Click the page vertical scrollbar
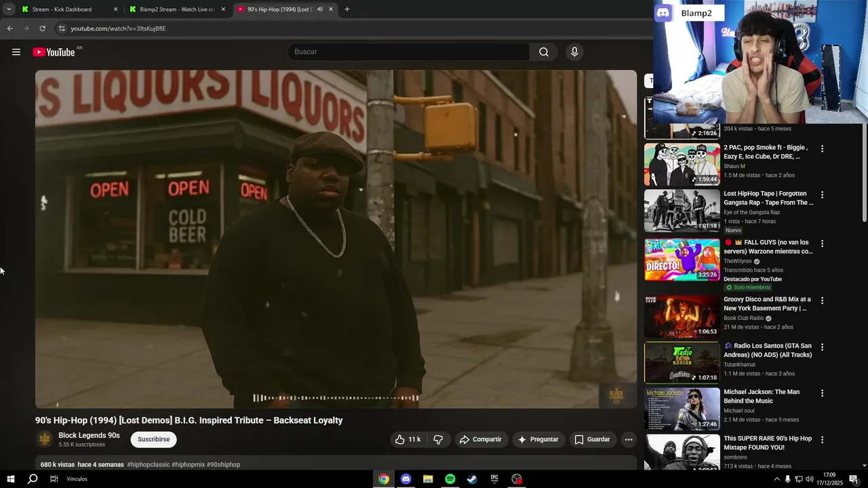The height and width of the screenshot is (488, 868). coord(864,173)
